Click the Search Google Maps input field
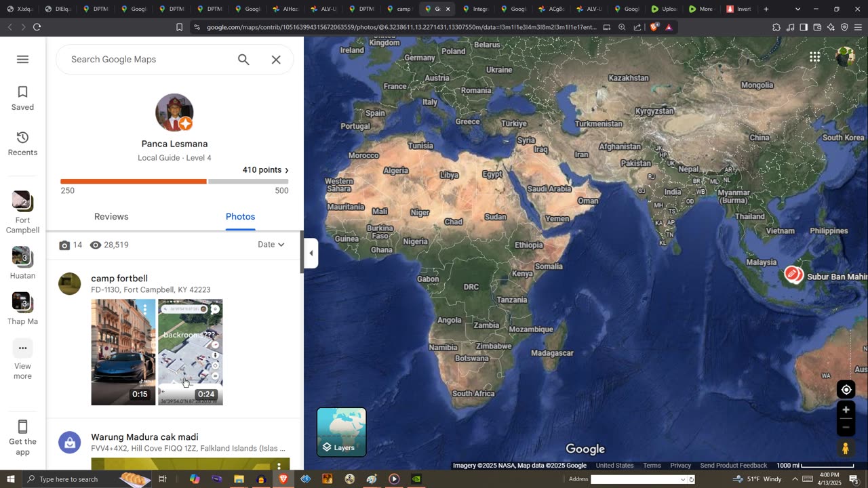The image size is (868, 488). pos(149,60)
